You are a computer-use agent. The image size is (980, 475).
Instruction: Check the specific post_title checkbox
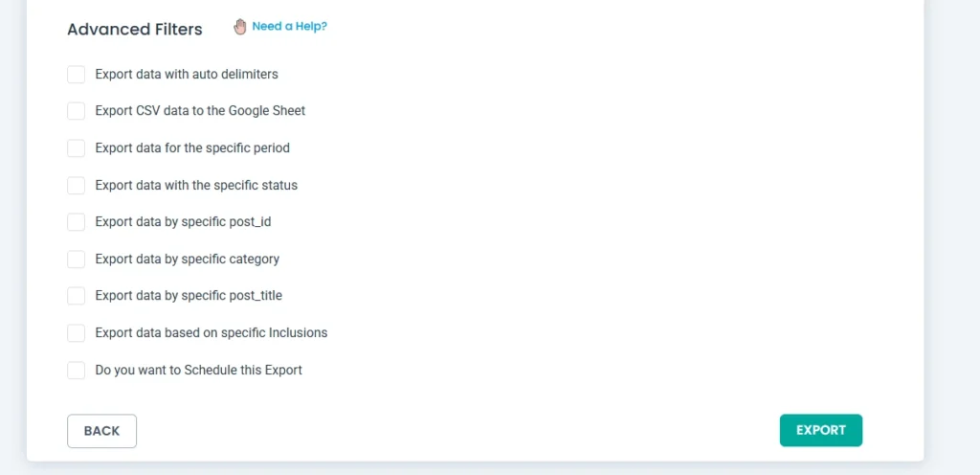click(77, 296)
